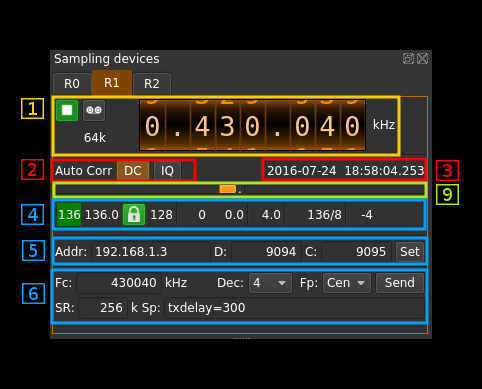Select the R1 device tab
482x389 pixels.
pos(112,83)
